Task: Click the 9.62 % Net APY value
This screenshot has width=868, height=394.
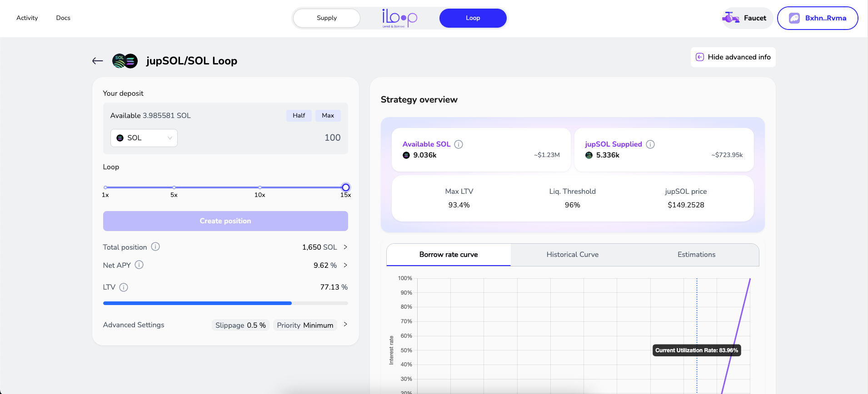Action: [x=325, y=266]
